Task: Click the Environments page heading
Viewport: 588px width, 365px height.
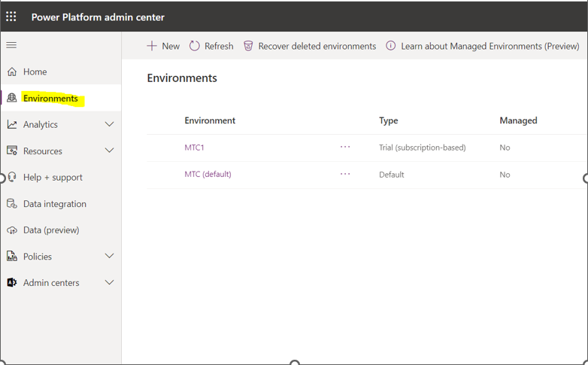Action: click(x=182, y=78)
